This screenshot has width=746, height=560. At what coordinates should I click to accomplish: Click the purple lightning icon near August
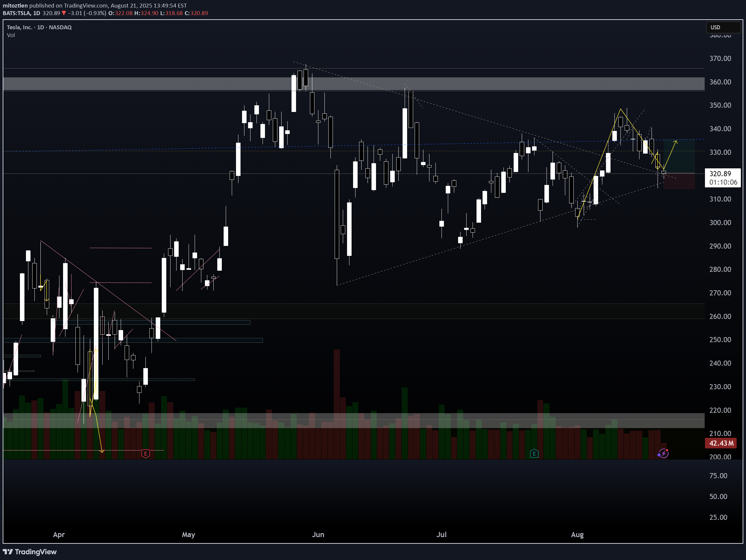point(663,453)
